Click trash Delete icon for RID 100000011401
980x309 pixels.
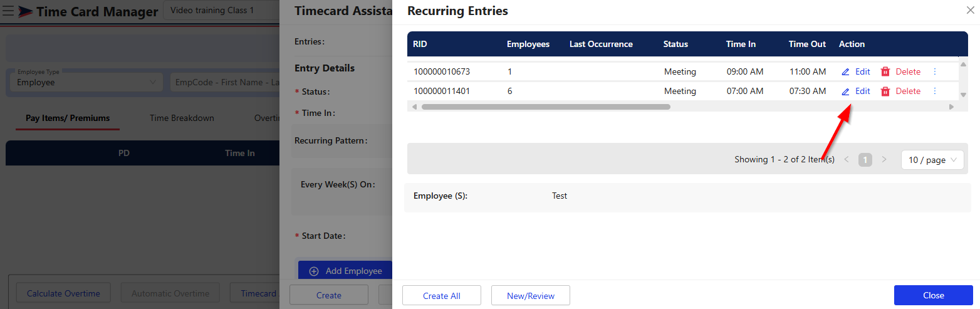point(885,92)
